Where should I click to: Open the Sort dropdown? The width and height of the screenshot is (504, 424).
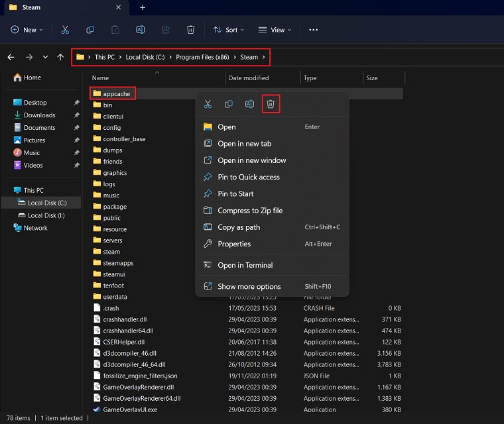pos(228,30)
